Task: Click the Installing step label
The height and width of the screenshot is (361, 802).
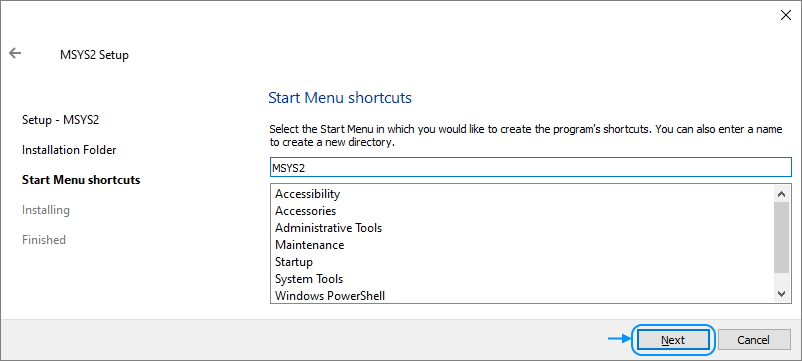Action: coord(46,210)
